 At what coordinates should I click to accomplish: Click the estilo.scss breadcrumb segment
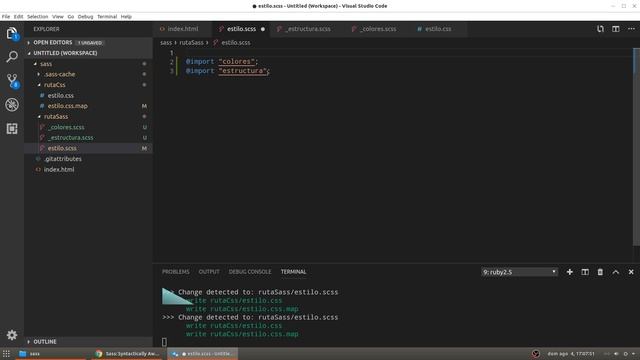[x=231, y=42]
